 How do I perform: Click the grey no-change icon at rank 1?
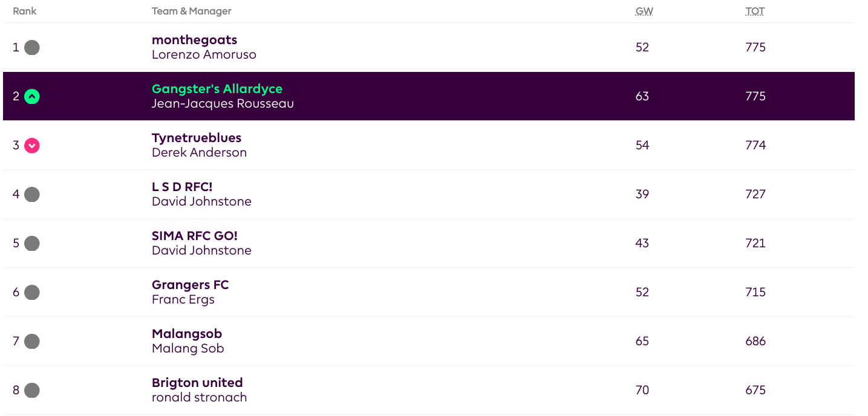coord(32,47)
